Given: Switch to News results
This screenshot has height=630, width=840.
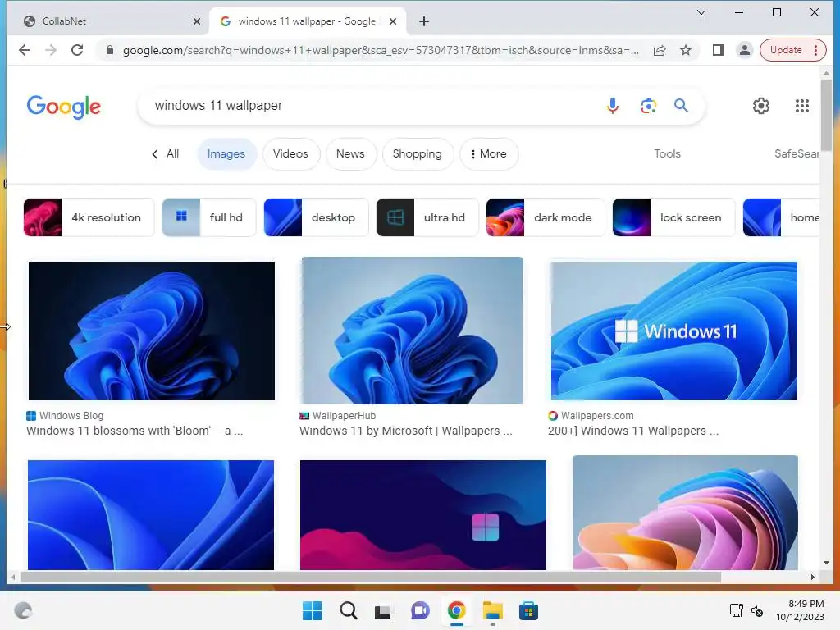Looking at the screenshot, I should [350, 153].
